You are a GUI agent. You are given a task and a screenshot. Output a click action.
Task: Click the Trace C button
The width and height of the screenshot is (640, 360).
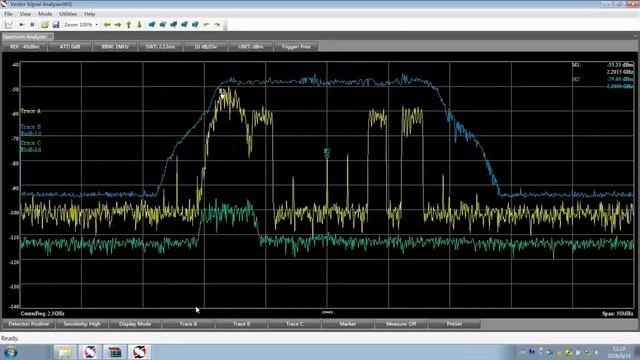point(294,324)
